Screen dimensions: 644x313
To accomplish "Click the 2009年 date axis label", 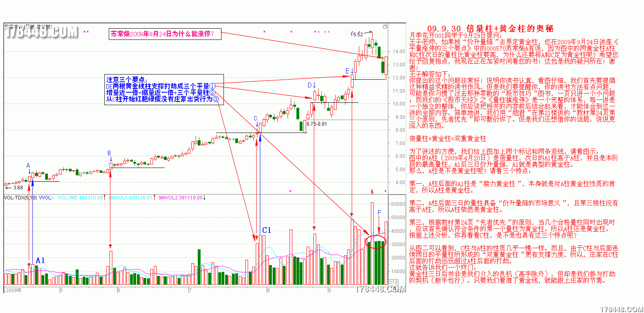I will click(x=14, y=290).
